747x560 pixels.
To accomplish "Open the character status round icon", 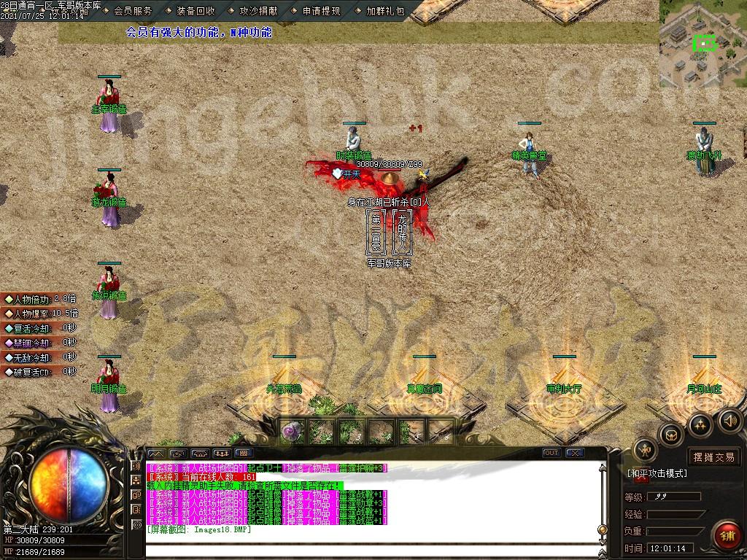I will [644, 450].
